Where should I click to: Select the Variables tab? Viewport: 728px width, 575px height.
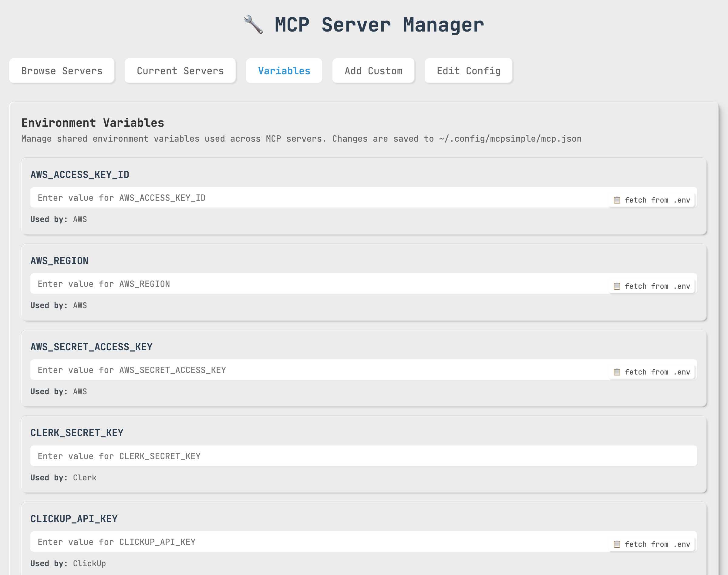click(x=284, y=71)
